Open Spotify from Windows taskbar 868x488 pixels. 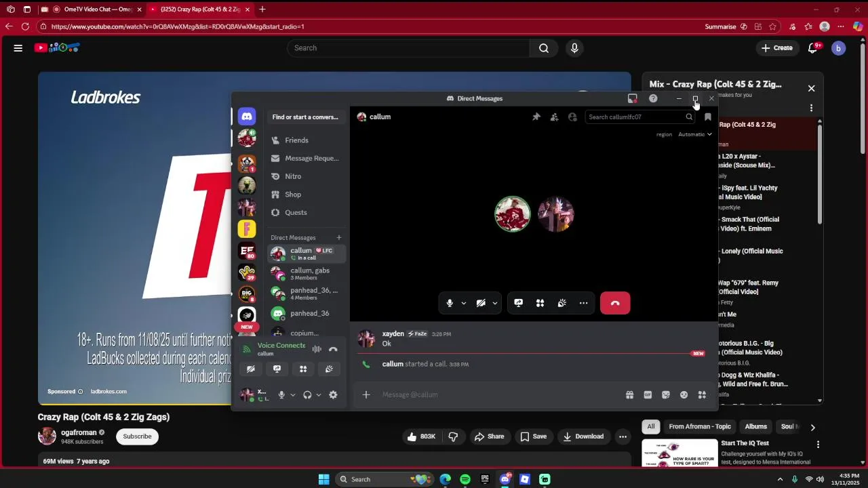tap(465, 479)
